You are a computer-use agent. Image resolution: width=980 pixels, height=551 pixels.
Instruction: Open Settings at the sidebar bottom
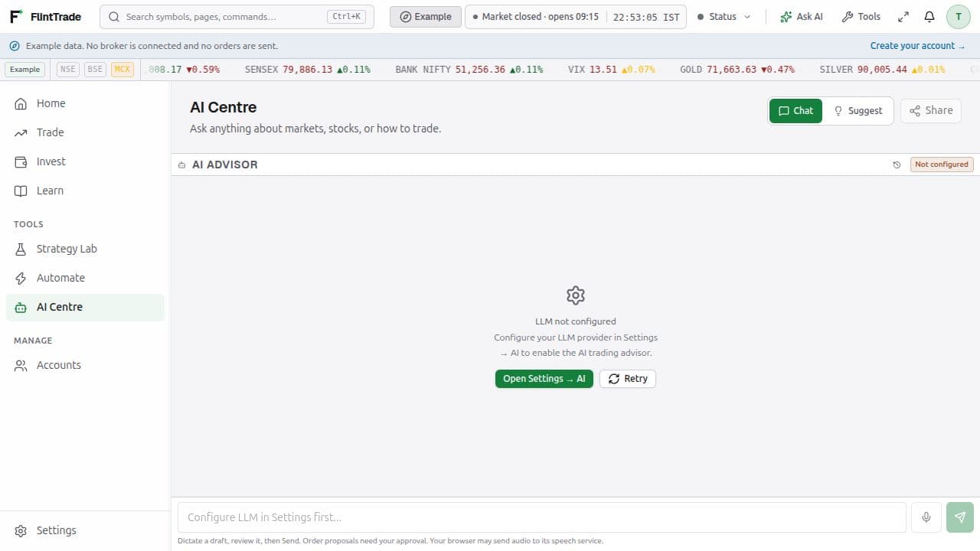coord(85,530)
